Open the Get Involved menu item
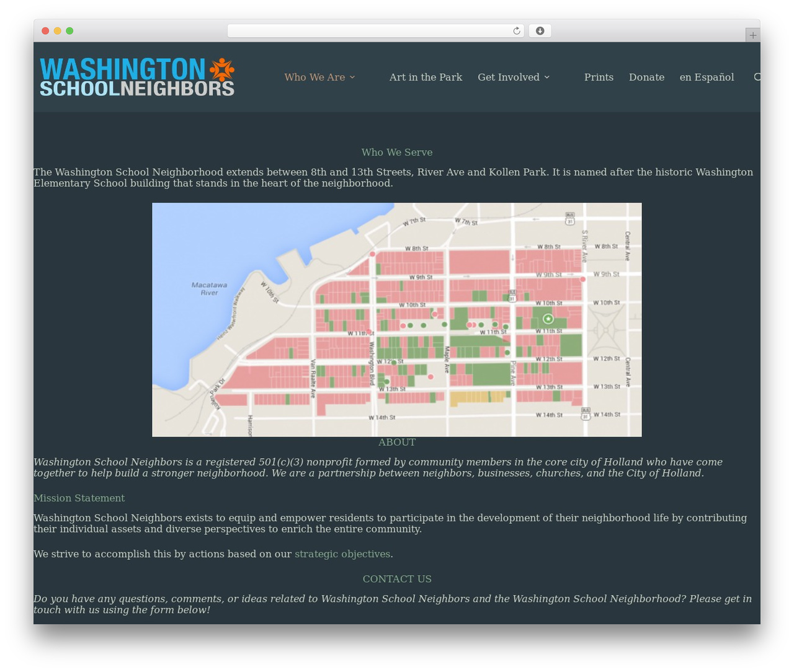This screenshot has width=794, height=672. 509,77
